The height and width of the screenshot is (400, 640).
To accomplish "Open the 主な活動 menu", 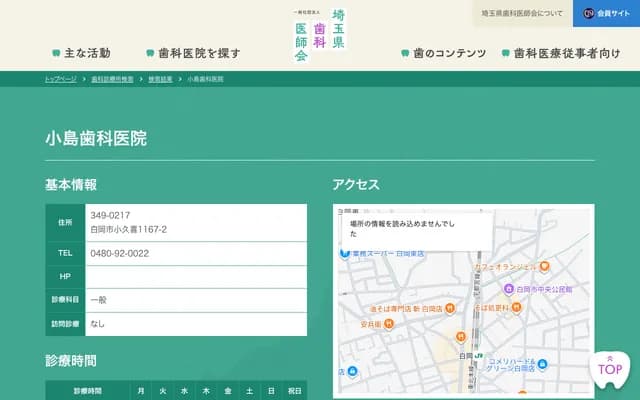I will coord(82,53).
